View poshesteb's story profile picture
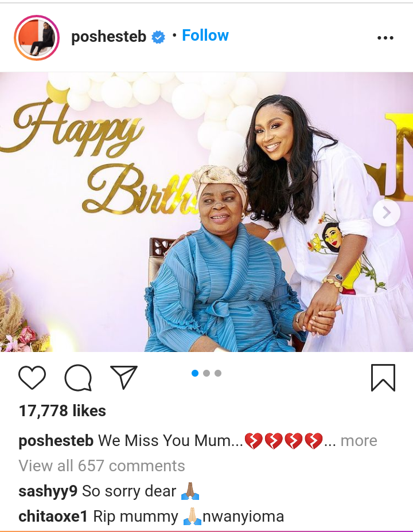Image resolution: width=413 pixels, height=532 pixels. (x=37, y=38)
